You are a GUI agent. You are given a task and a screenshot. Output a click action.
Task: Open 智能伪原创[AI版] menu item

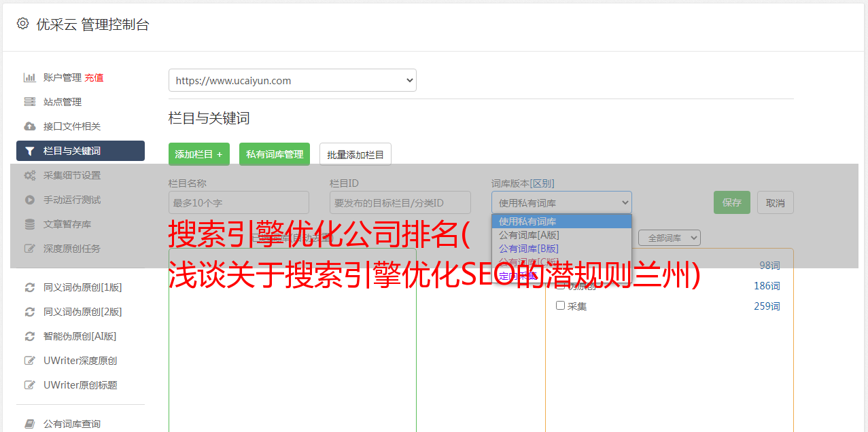pyautogui.click(x=80, y=336)
